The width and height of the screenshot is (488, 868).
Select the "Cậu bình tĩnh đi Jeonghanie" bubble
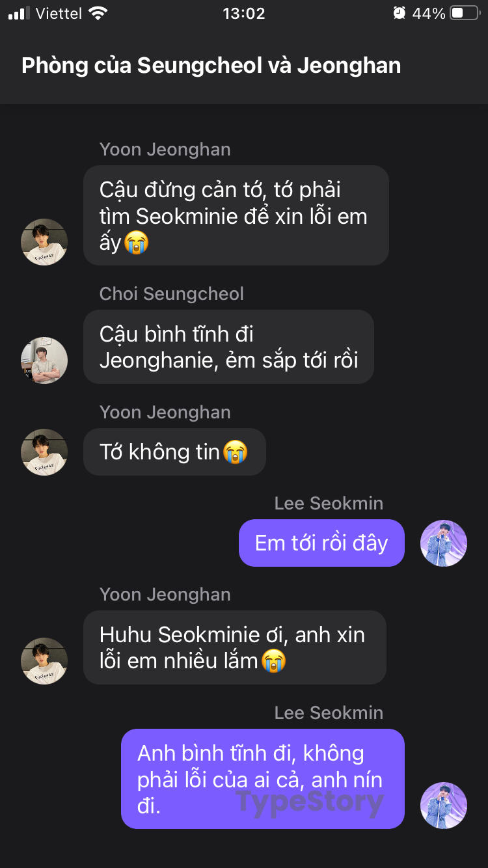pyautogui.click(x=228, y=347)
